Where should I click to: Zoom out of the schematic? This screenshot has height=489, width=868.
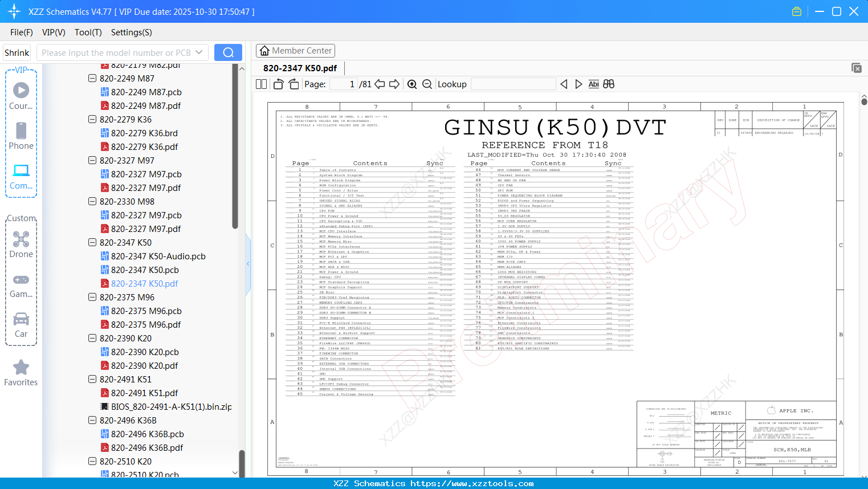427,84
